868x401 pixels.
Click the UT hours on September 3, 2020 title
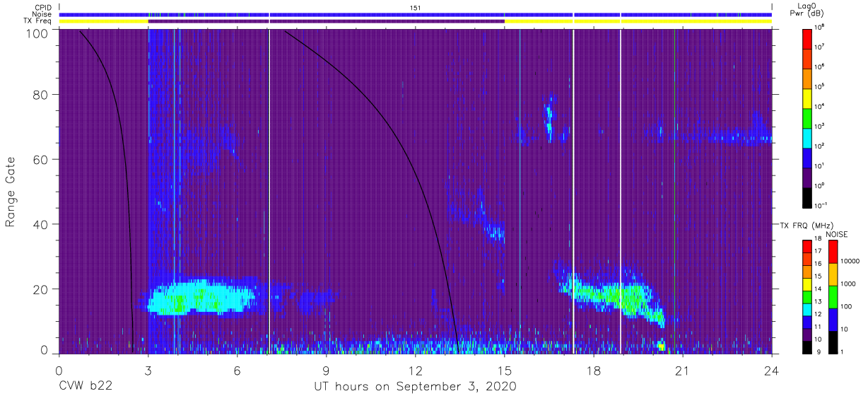(x=415, y=387)
